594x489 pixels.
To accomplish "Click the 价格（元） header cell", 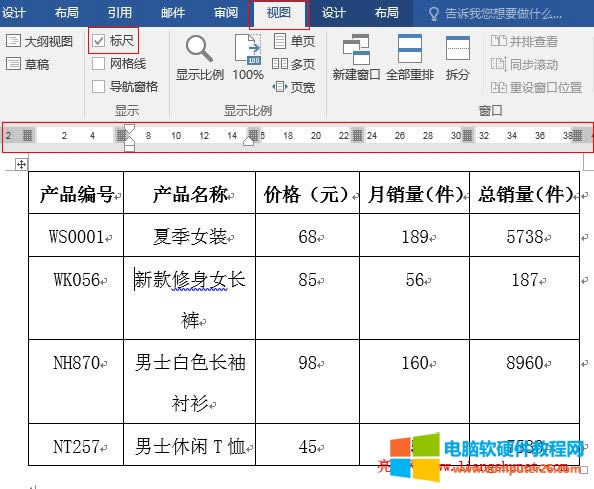I will (x=307, y=193).
